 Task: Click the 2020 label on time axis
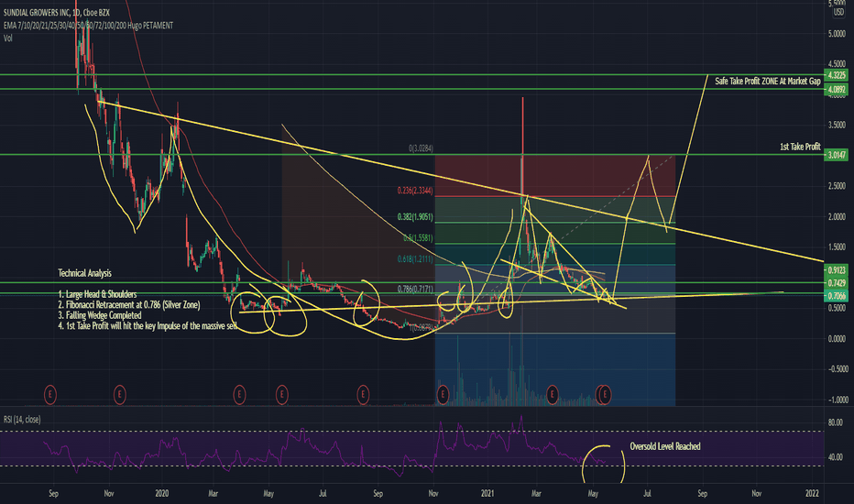click(x=162, y=494)
